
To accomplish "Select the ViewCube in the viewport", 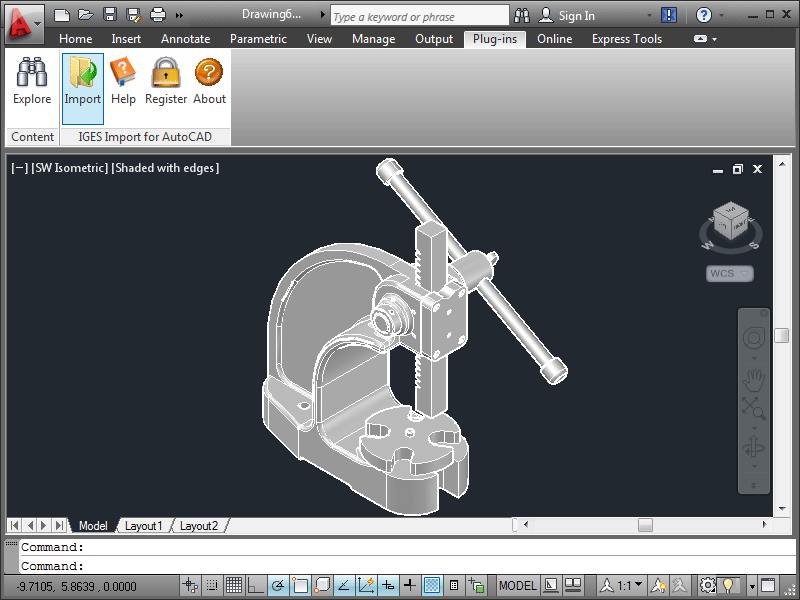I will click(731, 221).
